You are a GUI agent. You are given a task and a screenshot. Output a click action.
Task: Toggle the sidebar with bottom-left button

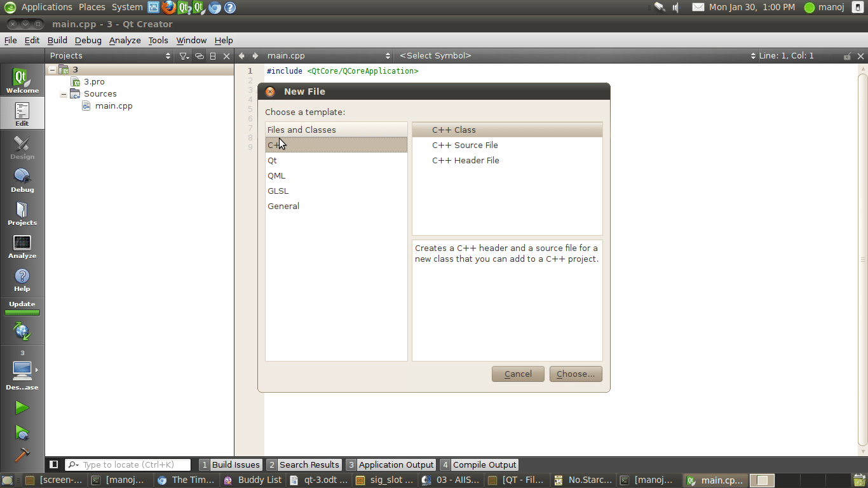[x=54, y=464]
